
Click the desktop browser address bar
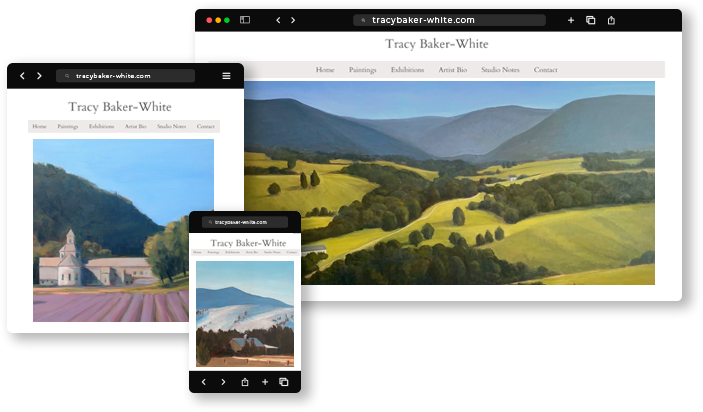pos(449,20)
